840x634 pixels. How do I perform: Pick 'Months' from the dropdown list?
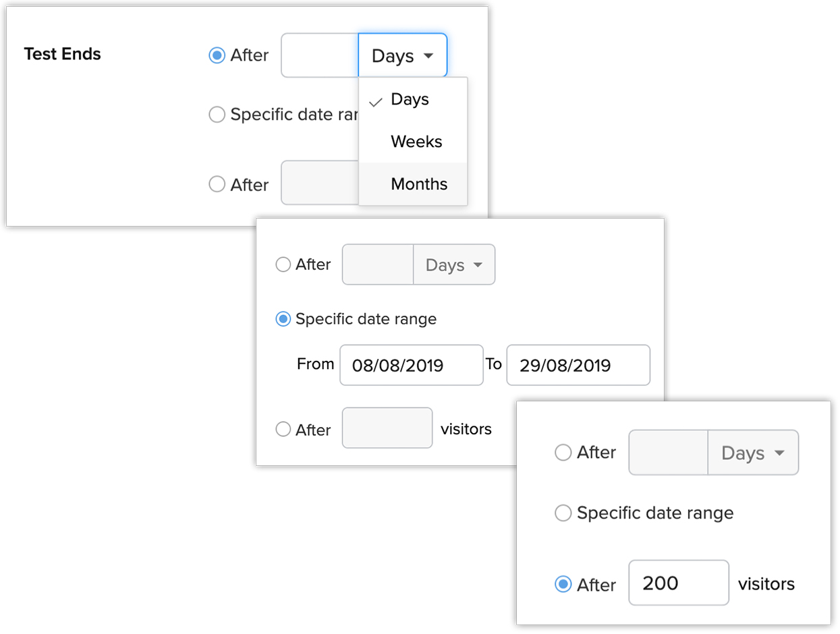pos(419,184)
